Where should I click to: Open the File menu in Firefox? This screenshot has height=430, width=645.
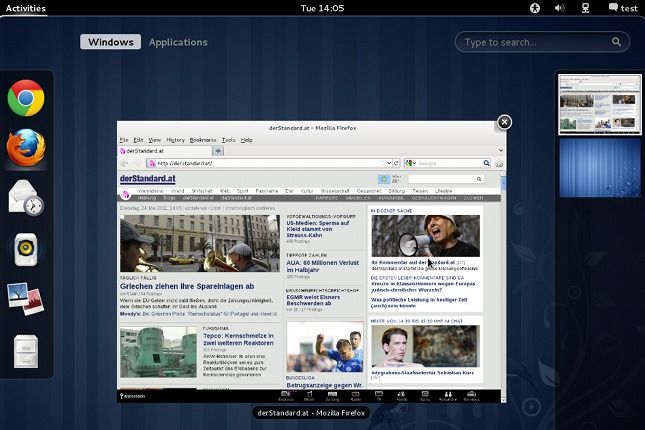[124, 140]
